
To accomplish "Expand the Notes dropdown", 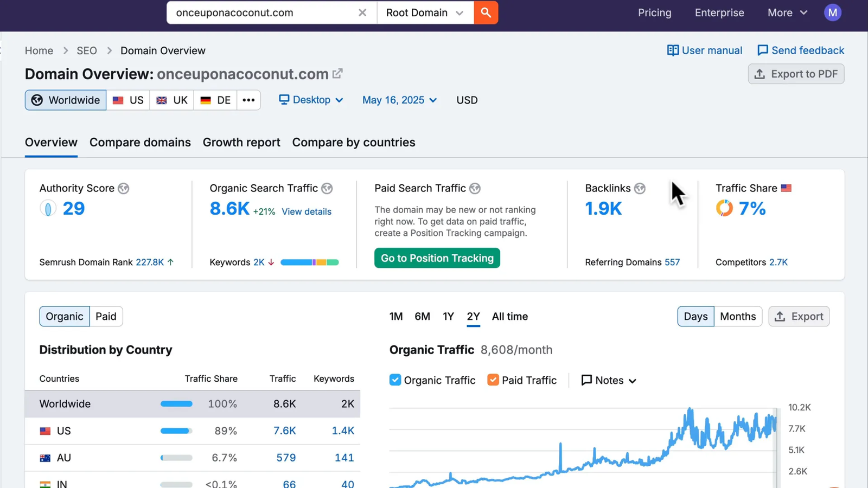I will [609, 380].
